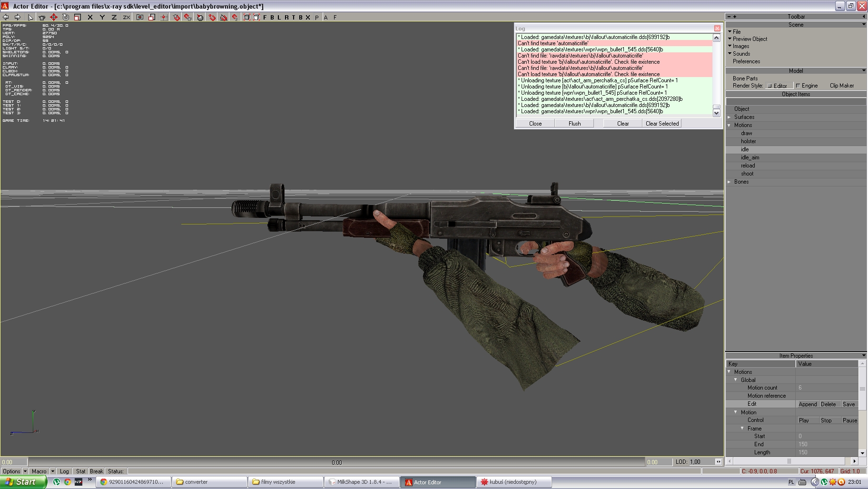Open the Clip Maker
The image size is (868, 489).
click(x=841, y=86)
